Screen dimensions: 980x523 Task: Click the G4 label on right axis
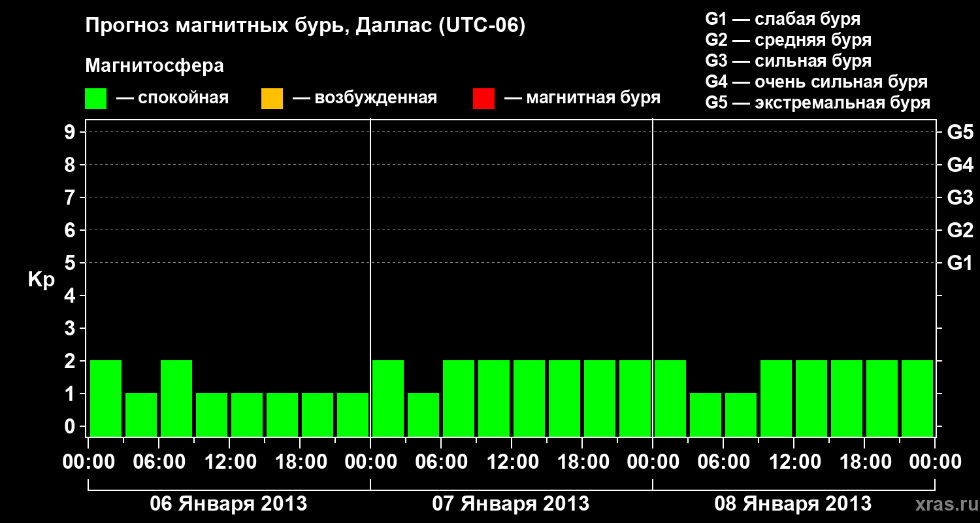(x=960, y=165)
